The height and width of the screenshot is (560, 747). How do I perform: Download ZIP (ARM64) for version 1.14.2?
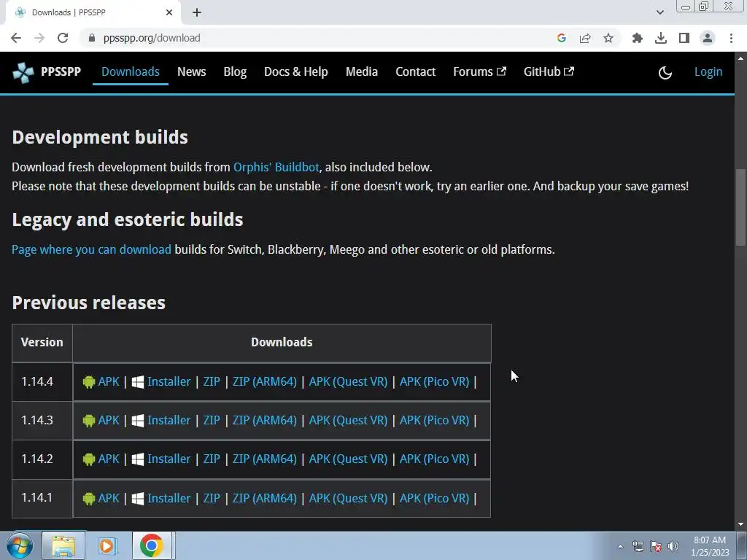[264, 459]
